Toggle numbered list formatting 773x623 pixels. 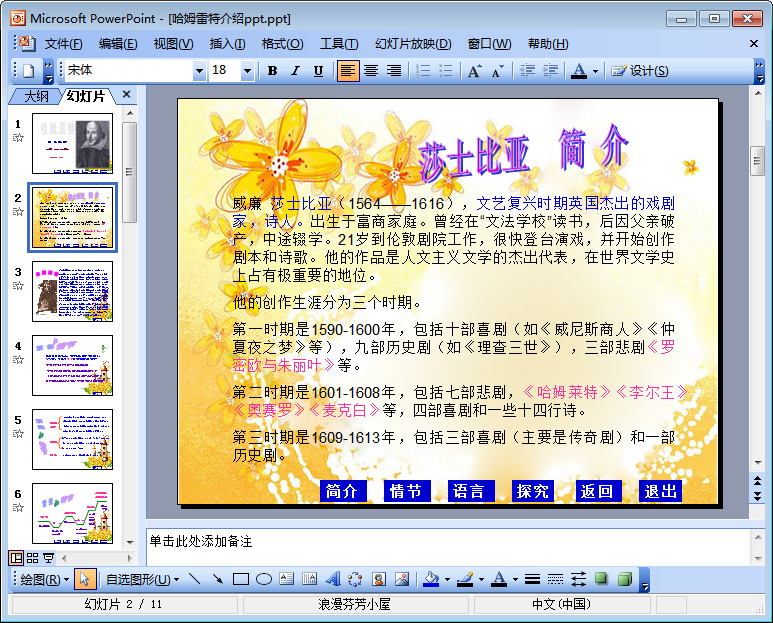click(423, 71)
